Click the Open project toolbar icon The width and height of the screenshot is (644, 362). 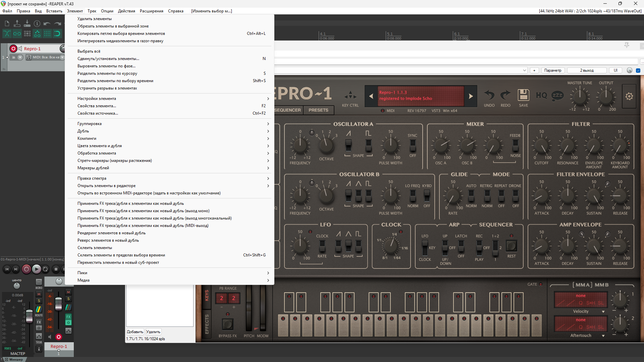pyautogui.click(x=17, y=23)
